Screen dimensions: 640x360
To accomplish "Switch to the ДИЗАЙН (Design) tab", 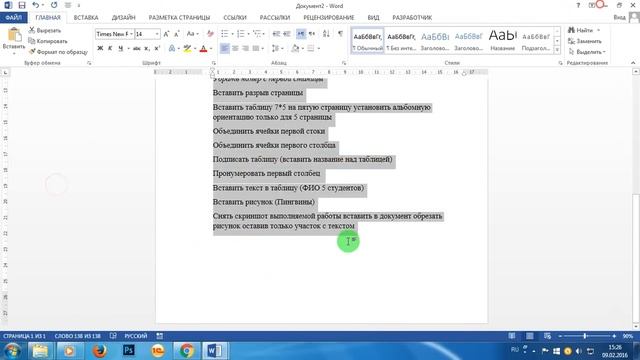I will pos(123,18).
